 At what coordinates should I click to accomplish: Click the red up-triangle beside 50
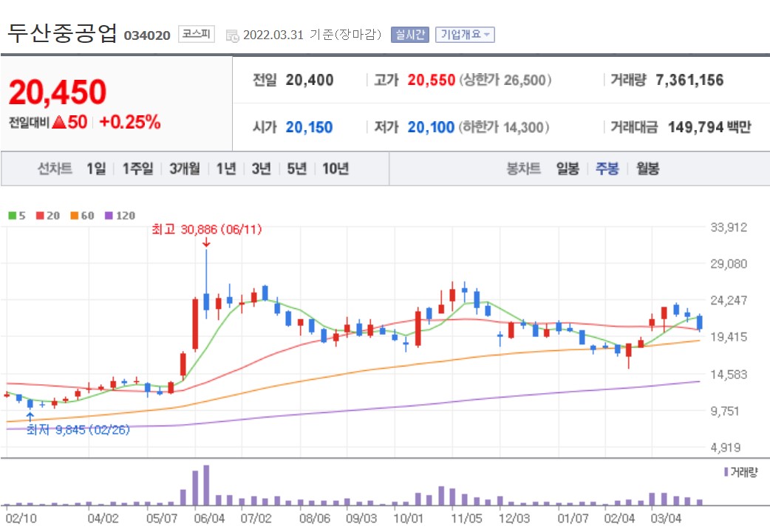[59, 123]
